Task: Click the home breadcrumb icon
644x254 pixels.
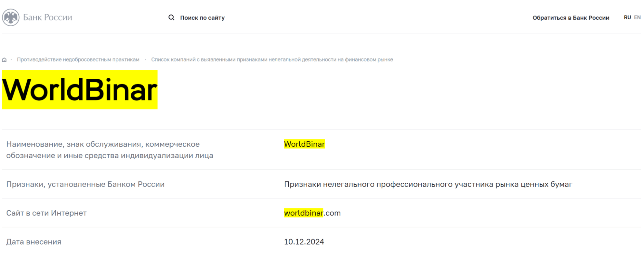Action: point(4,60)
